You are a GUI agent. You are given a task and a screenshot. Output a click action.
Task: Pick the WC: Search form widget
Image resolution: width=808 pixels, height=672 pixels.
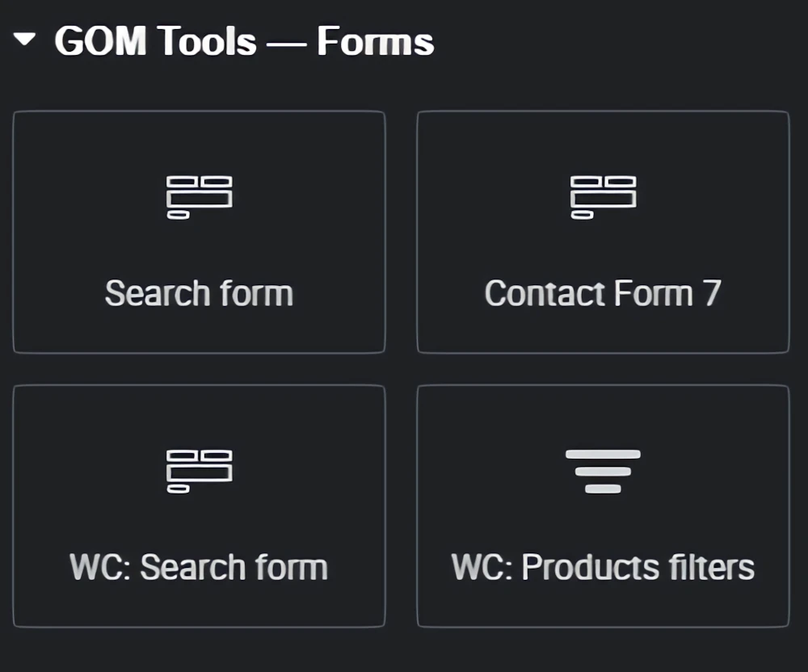(x=200, y=506)
